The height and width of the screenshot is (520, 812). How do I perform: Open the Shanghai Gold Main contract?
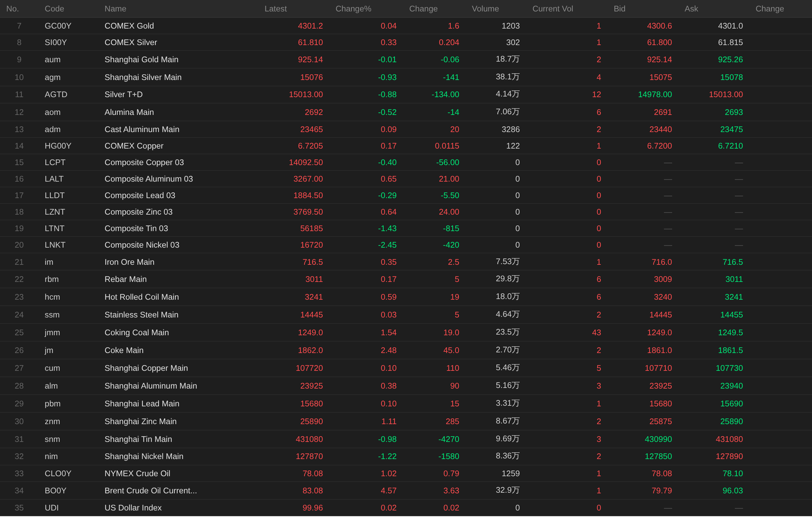click(141, 60)
